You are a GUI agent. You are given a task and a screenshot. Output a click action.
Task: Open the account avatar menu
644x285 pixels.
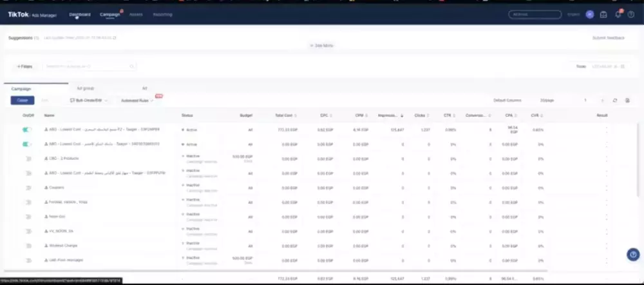tap(590, 14)
